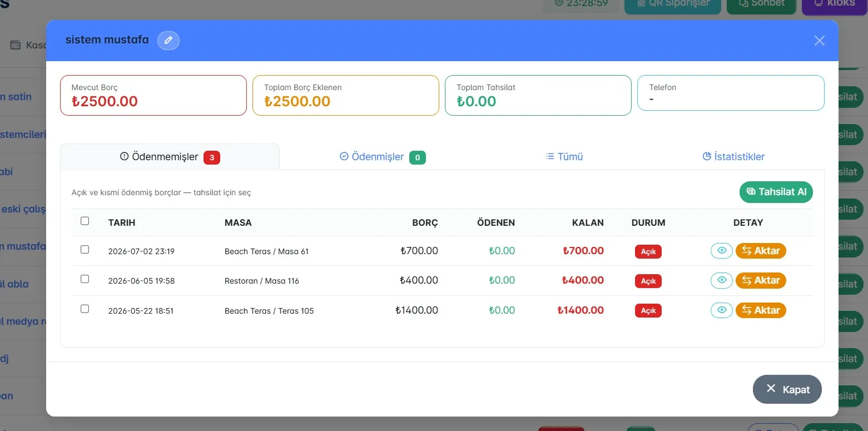
Task: Click the BORÇ column header
Action: (x=425, y=222)
